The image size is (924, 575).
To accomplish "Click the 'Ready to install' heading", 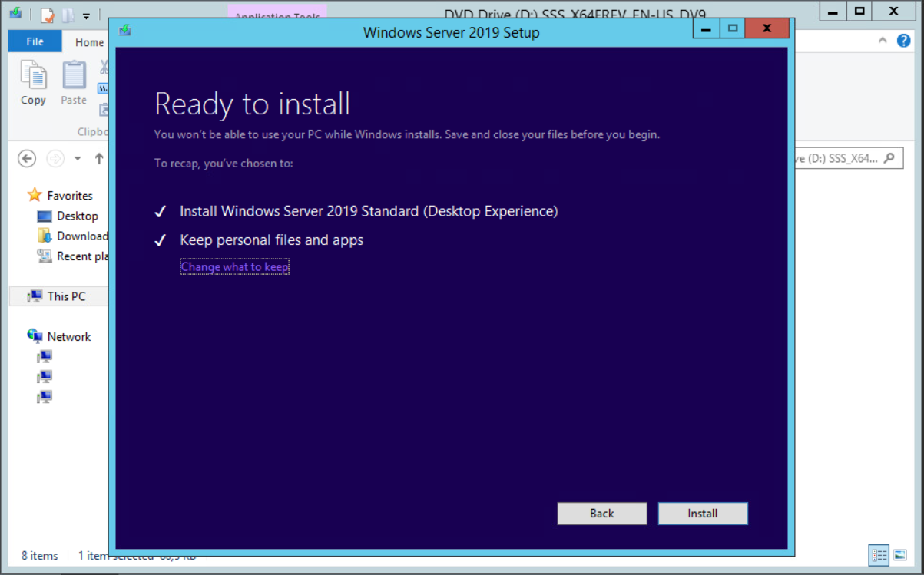I will (252, 104).
